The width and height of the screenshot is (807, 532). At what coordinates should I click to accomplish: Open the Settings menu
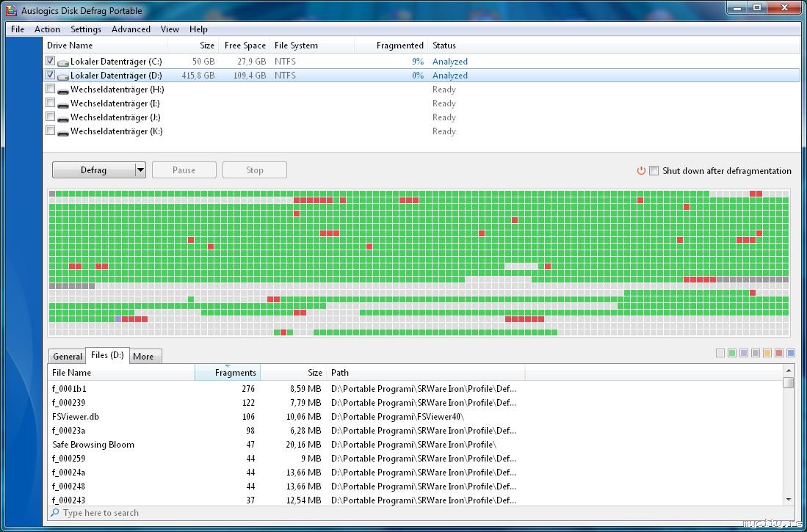[86, 29]
